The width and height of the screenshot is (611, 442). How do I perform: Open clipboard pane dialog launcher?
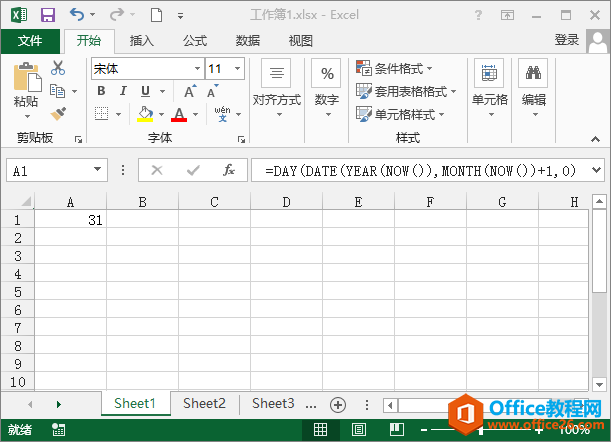click(x=78, y=139)
